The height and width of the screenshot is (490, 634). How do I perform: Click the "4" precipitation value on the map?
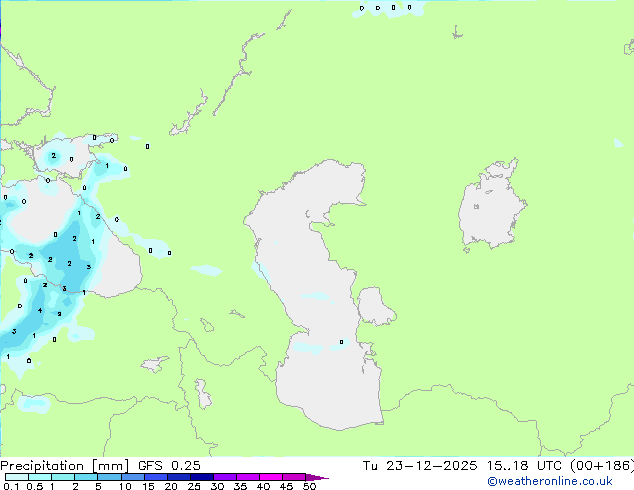[40, 310]
